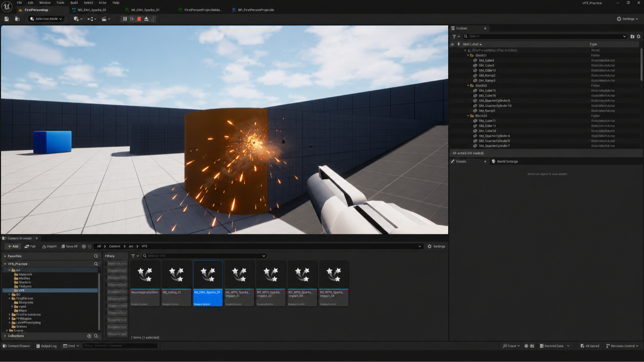Click the Add button in Content Browser

(x=13, y=247)
